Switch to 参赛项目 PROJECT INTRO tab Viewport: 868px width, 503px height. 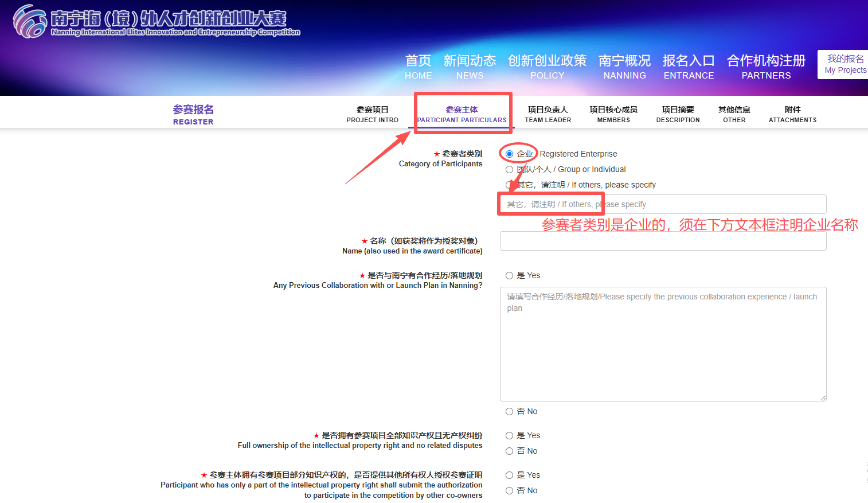point(372,114)
